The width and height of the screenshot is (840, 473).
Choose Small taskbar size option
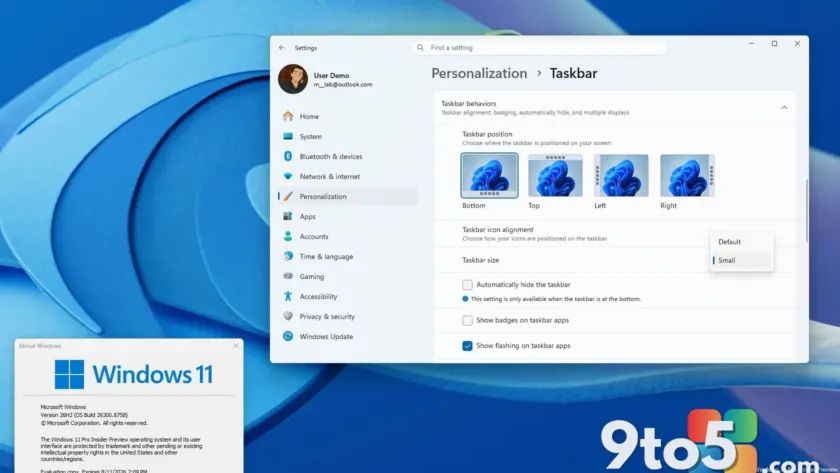[741, 260]
